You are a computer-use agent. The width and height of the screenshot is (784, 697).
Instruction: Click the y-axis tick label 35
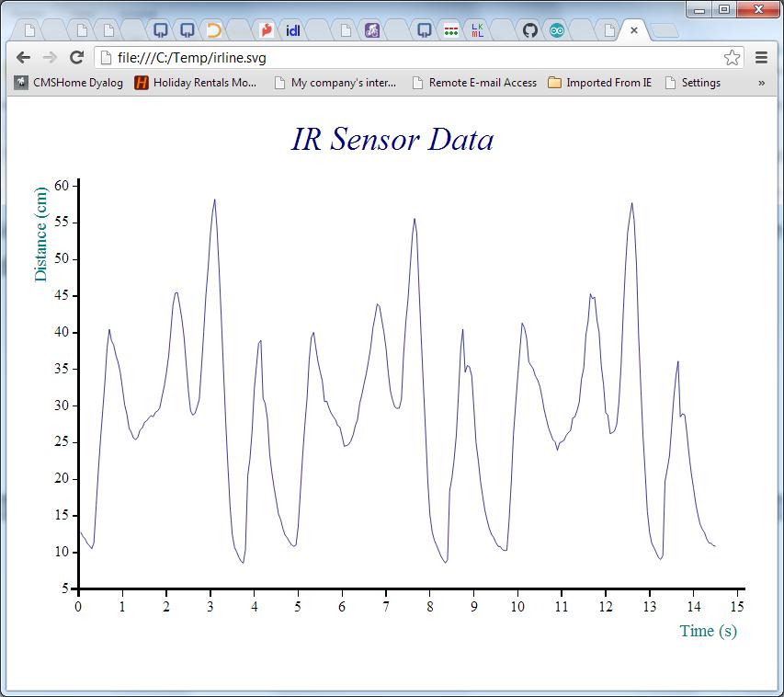point(62,369)
